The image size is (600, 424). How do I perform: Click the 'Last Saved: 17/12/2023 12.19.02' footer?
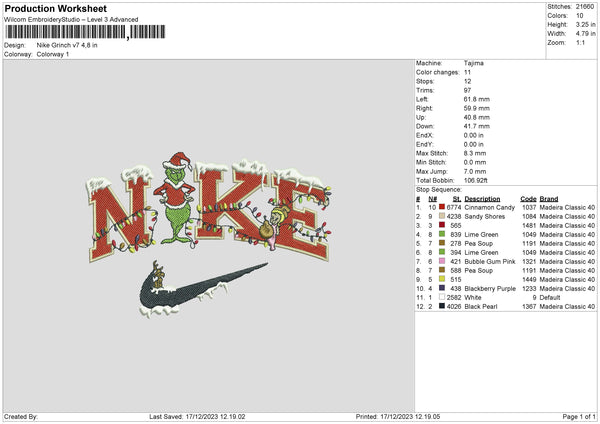click(x=197, y=416)
